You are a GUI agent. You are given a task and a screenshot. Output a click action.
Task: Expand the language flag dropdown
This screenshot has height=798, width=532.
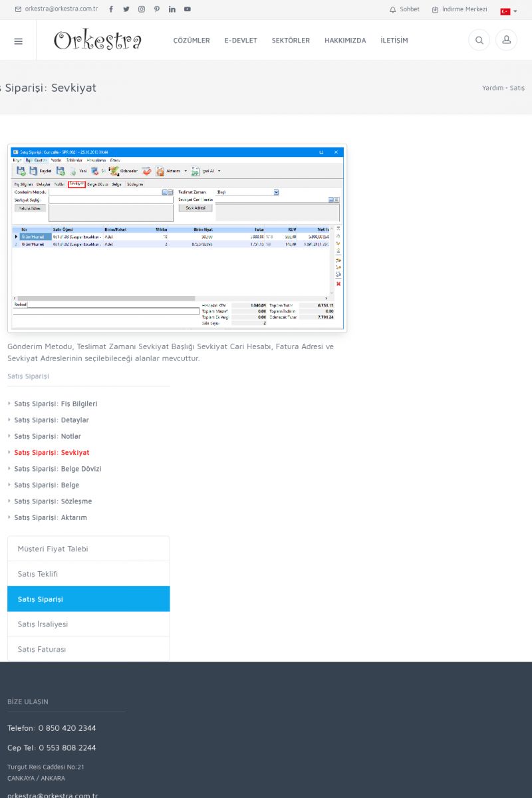pos(509,11)
